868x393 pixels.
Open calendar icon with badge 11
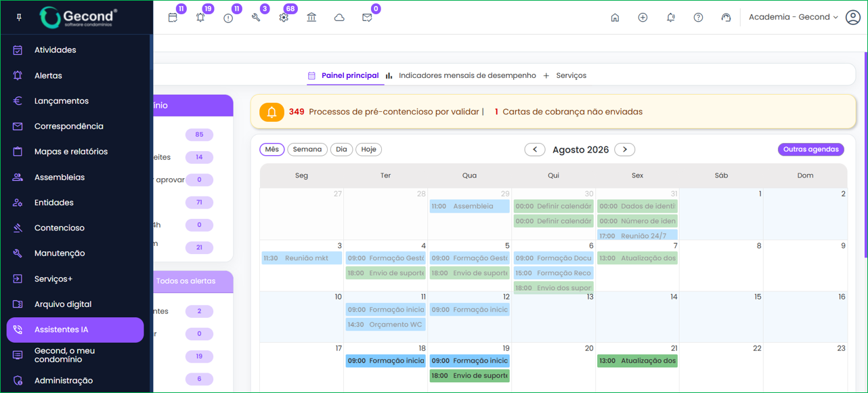pos(173,18)
